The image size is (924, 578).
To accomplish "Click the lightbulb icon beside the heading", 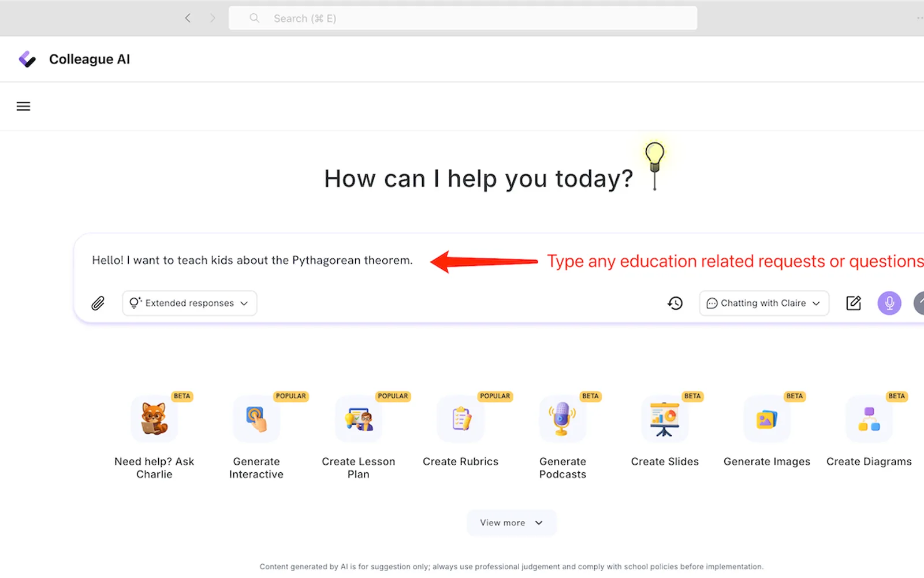I will pyautogui.click(x=654, y=165).
